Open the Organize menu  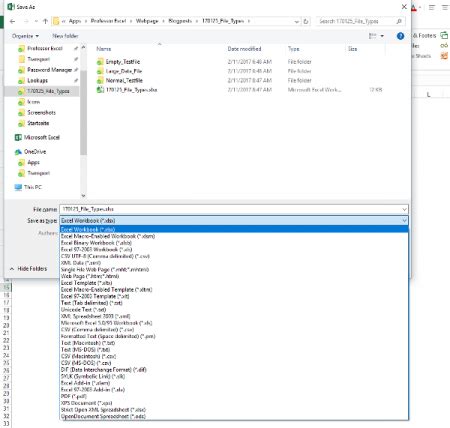[x=25, y=36]
